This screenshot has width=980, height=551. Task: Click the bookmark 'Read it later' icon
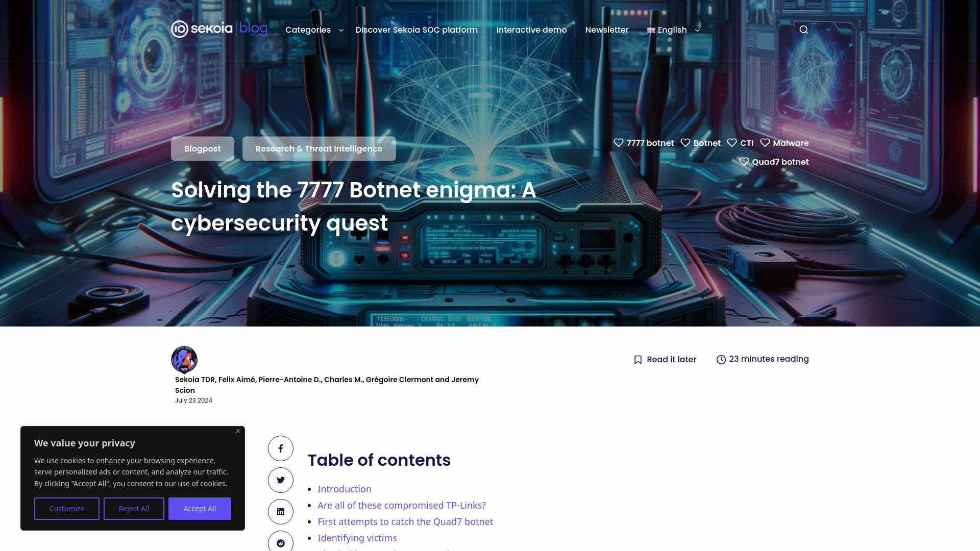[x=638, y=359]
